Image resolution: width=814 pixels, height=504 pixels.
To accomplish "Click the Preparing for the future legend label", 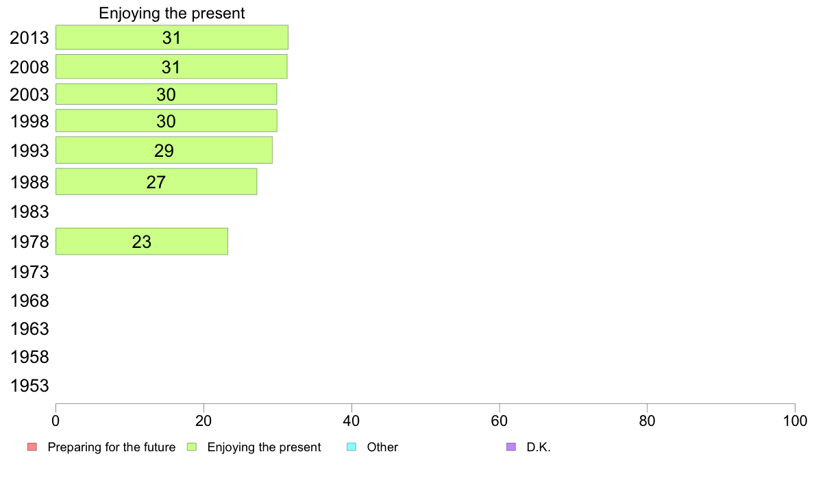I will click(112, 447).
